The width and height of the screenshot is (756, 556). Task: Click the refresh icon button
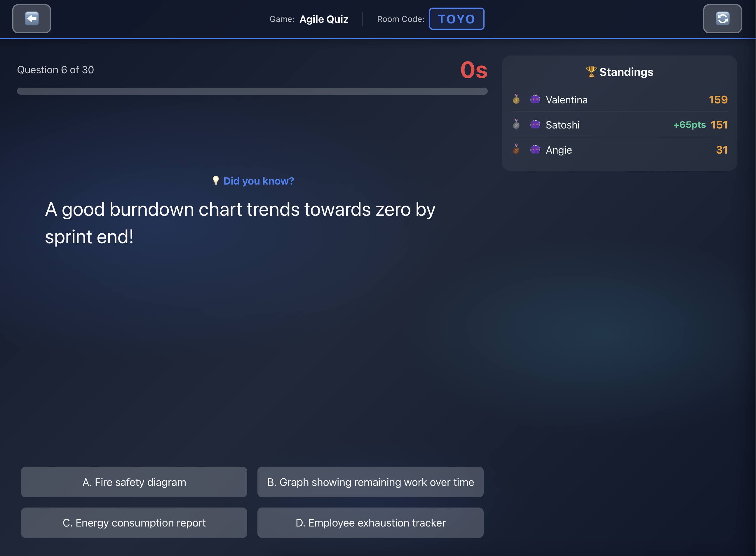[x=722, y=19]
